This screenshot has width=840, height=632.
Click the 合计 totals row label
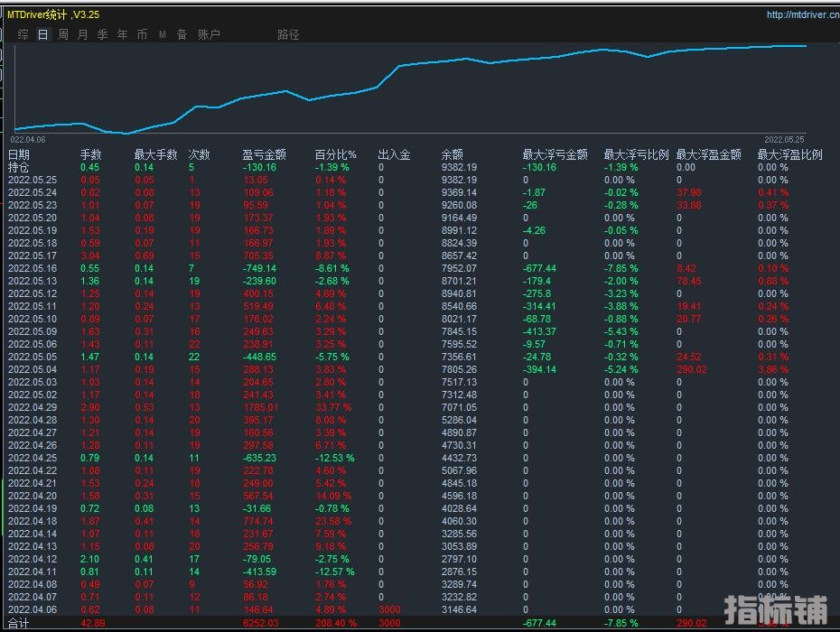(x=18, y=624)
